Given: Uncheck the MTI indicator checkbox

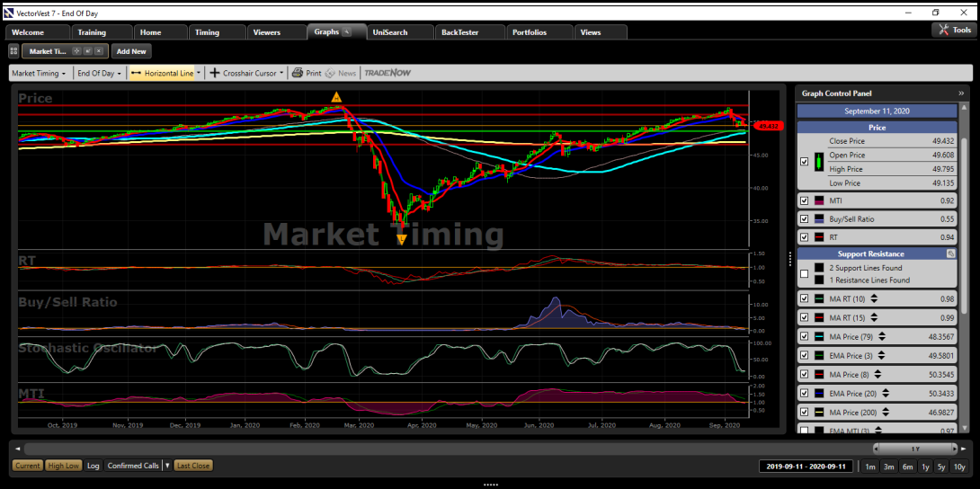Looking at the screenshot, I should pyautogui.click(x=805, y=201).
